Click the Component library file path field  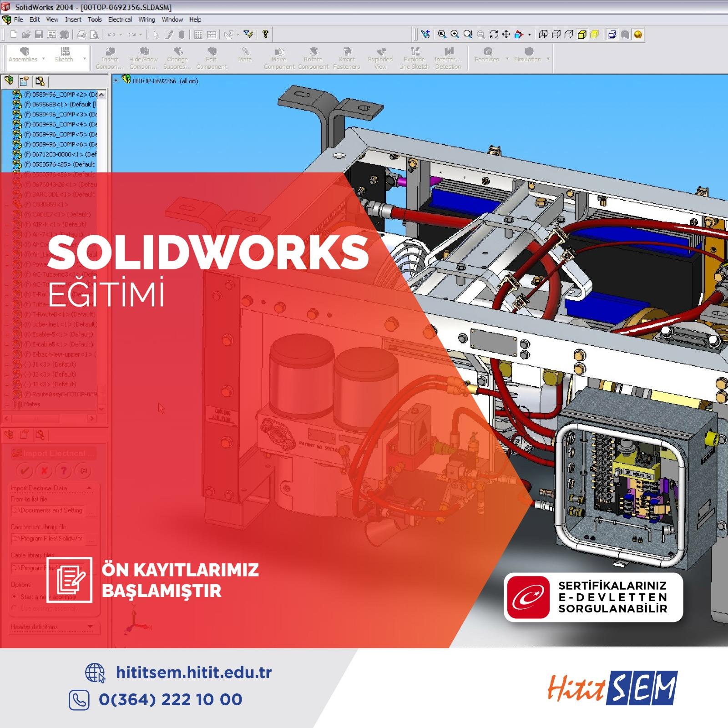tap(47, 539)
